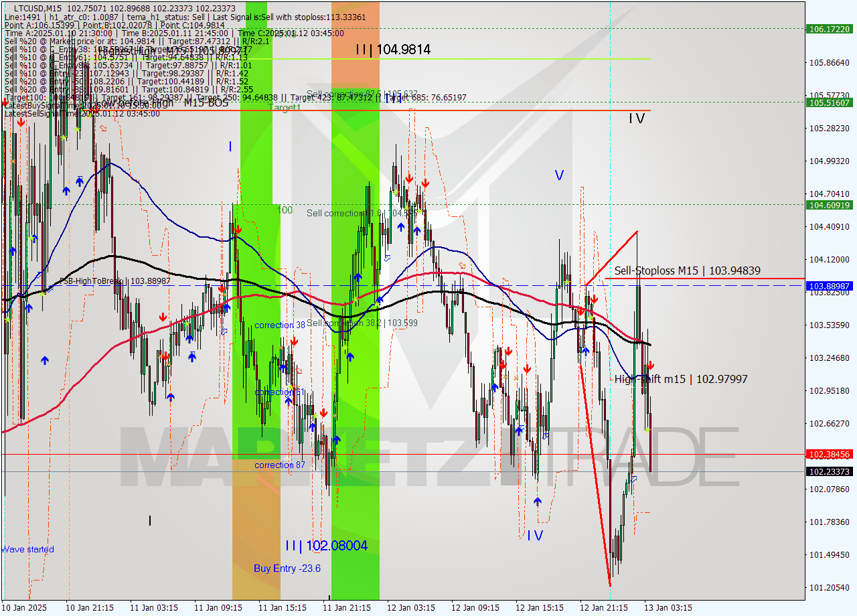Click the '12 Jan 03:15' time label
857x616 pixels.
point(411,608)
